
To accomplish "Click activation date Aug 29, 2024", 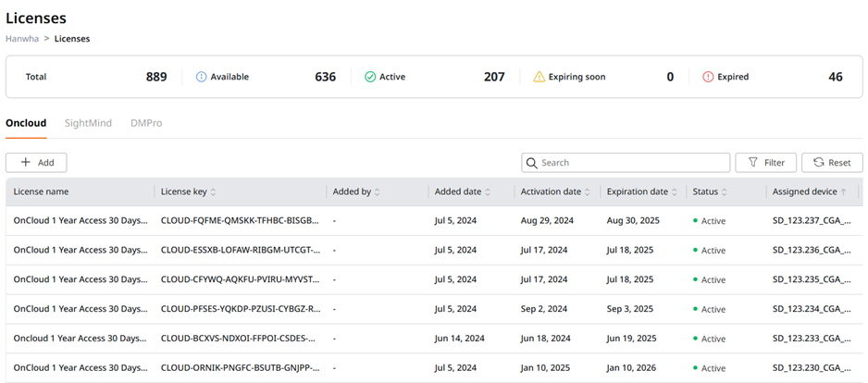I will tap(548, 221).
